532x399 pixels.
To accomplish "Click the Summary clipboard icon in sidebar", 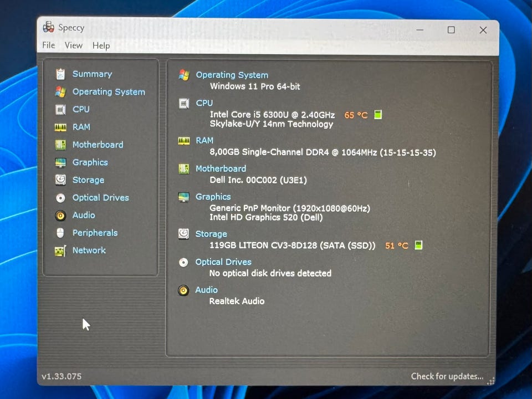I will [60, 74].
